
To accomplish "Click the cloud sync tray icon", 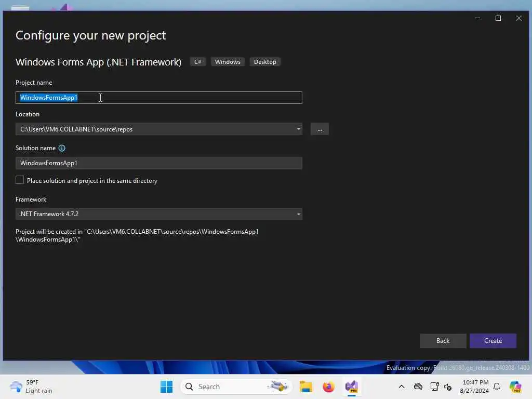I will [x=418, y=387].
